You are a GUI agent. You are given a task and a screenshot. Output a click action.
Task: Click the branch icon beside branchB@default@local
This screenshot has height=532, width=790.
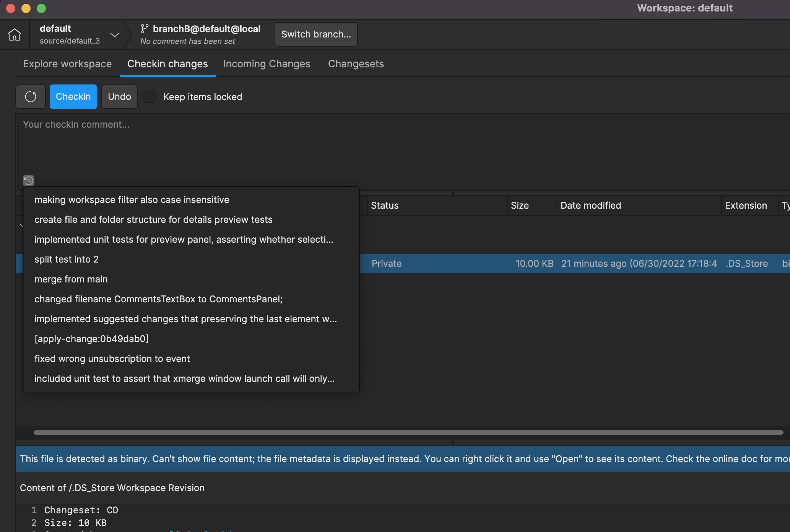[145, 28]
